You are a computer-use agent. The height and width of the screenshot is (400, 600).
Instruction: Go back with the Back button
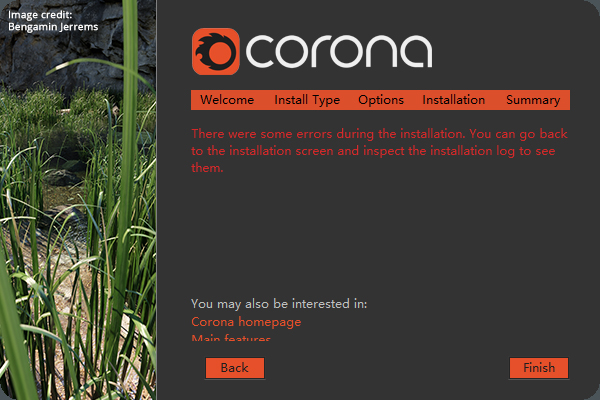coord(235,368)
